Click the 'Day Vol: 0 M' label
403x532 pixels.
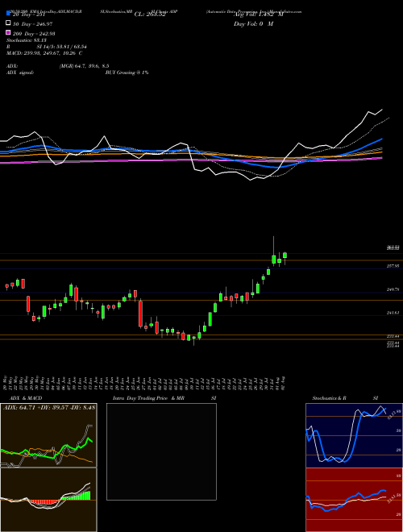click(x=253, y=23)
